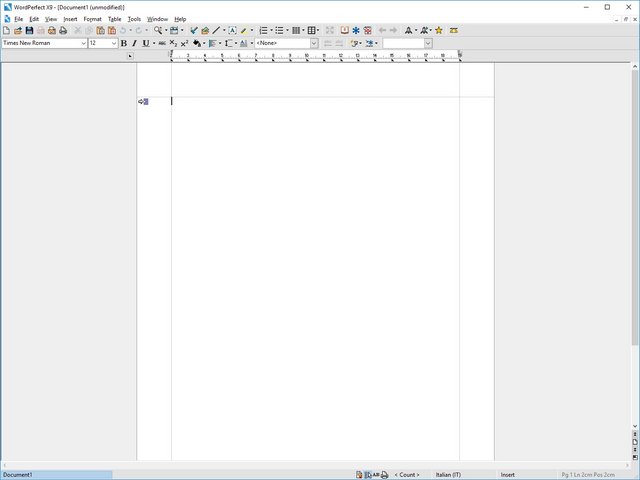
Task: Toggle Underline formatting button
Action: point(145,43)
